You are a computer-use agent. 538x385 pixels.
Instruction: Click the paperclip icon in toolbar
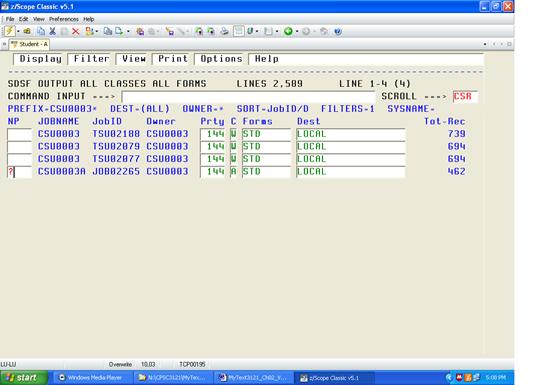click(x=250, y=32)
